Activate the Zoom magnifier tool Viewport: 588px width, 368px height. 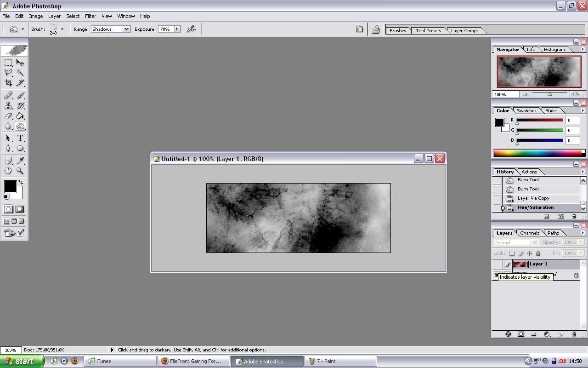pyautogui.click(x=20, y=171)
